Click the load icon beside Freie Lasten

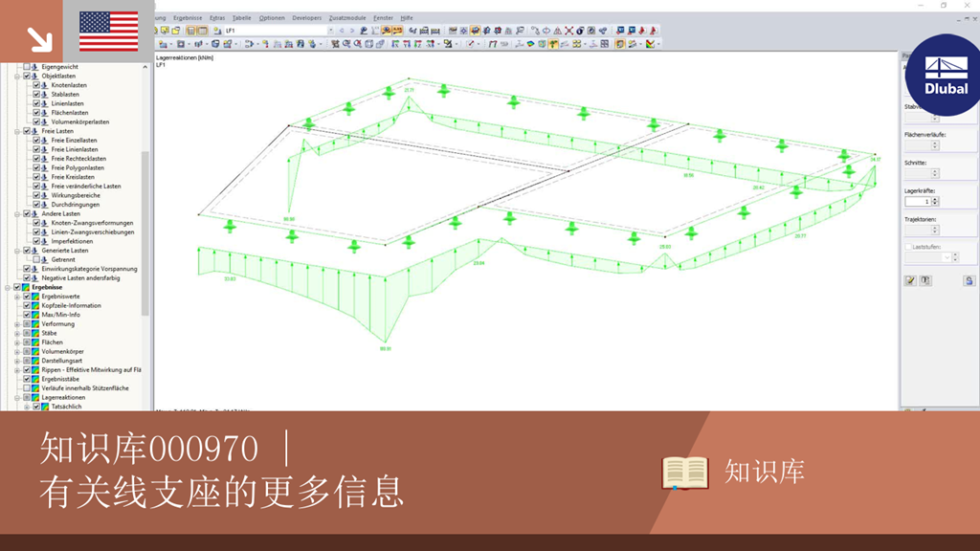[x=35, y=131]
